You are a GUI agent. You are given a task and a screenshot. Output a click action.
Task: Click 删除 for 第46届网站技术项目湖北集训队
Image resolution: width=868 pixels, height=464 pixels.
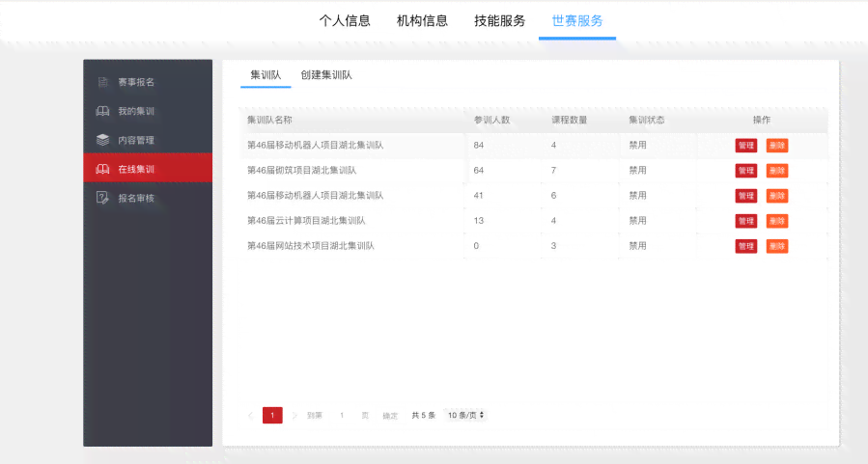pos(776,246)
